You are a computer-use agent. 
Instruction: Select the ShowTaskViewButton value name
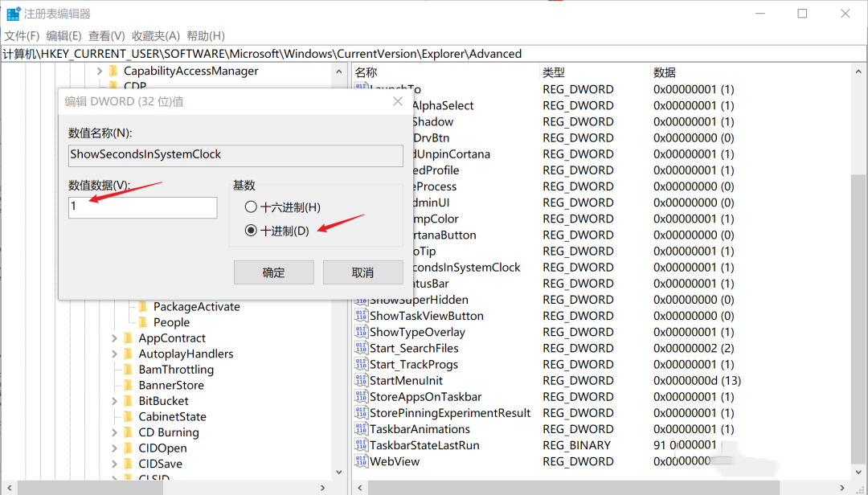[426, 316]
